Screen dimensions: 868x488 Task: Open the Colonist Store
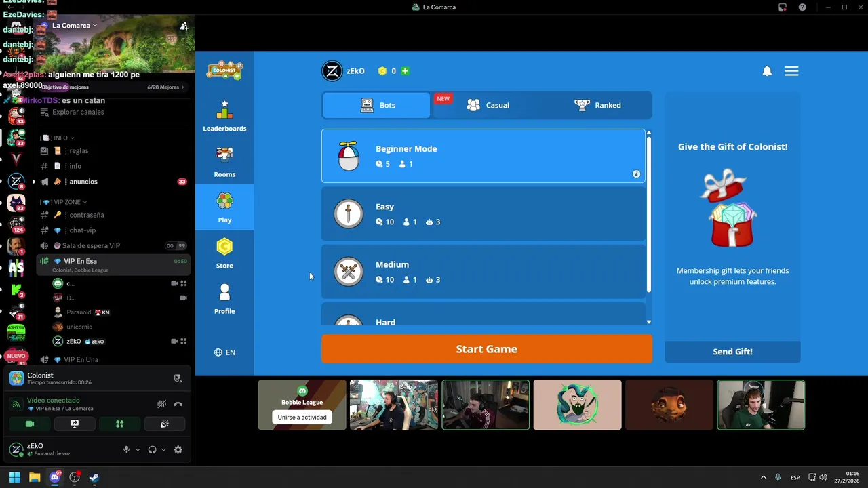click(x=224, y=253)
